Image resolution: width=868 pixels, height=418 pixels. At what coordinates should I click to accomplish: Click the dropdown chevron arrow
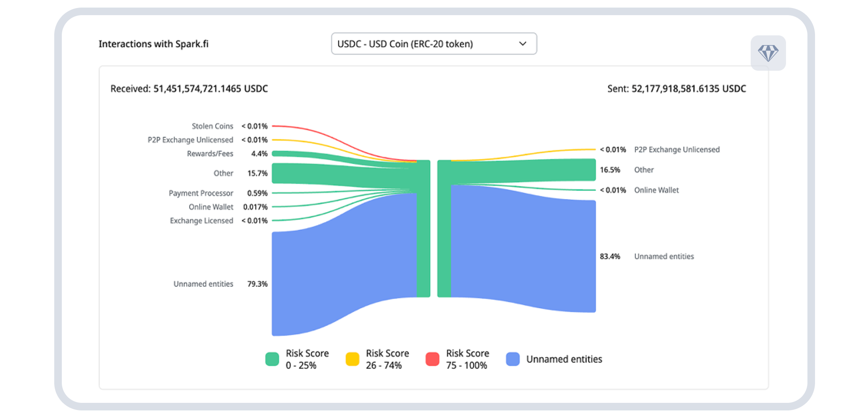coord(523,44)
